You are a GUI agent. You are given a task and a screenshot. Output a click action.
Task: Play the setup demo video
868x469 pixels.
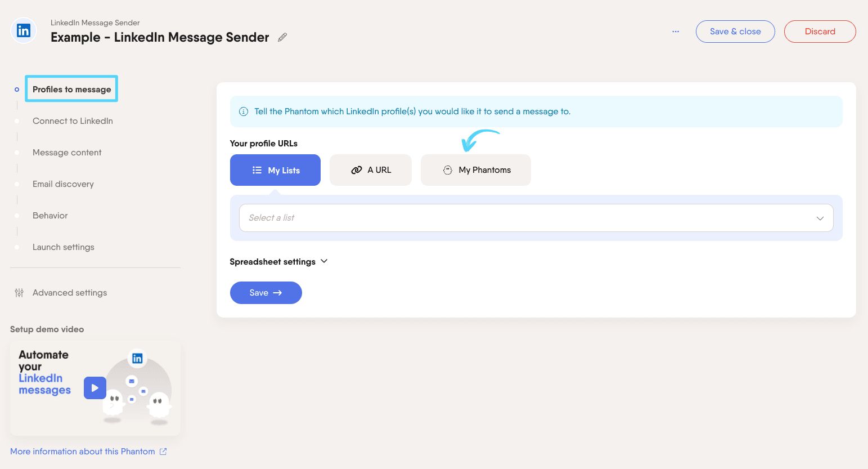[95, 388]
